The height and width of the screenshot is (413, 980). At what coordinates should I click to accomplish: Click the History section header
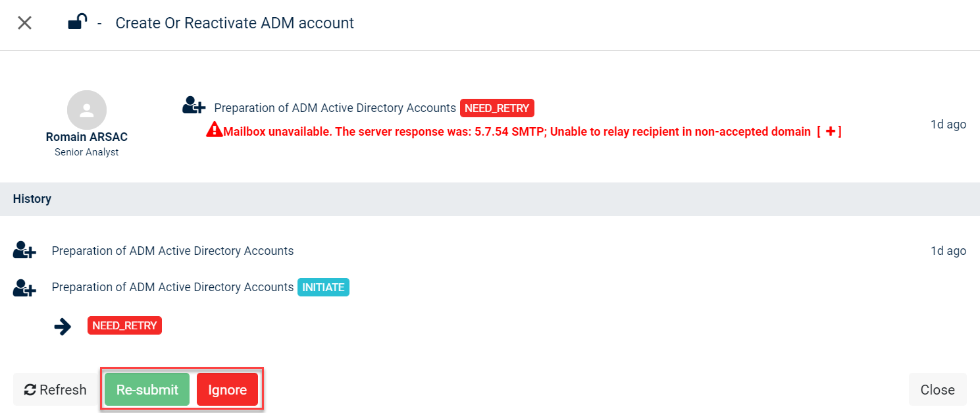pos(490,199)
